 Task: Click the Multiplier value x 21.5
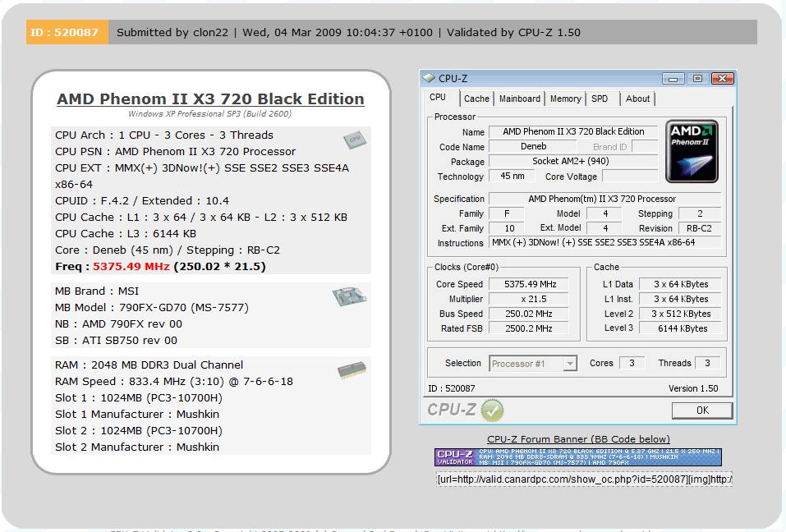(530, 299)
